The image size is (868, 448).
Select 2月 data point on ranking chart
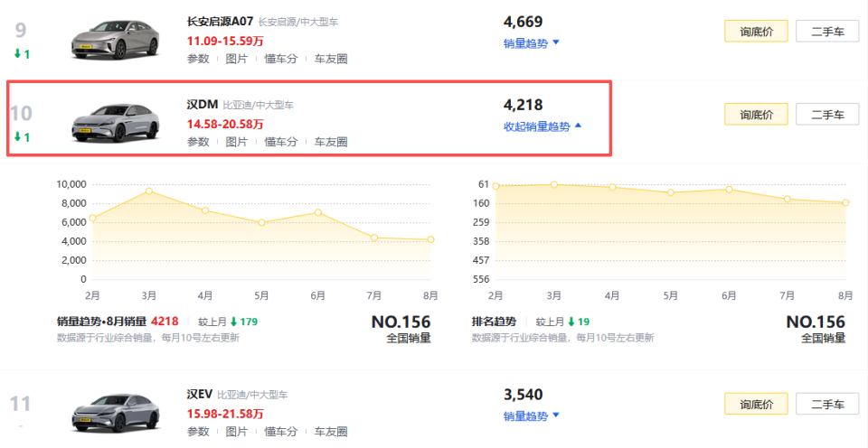click(x=496, y=186)
